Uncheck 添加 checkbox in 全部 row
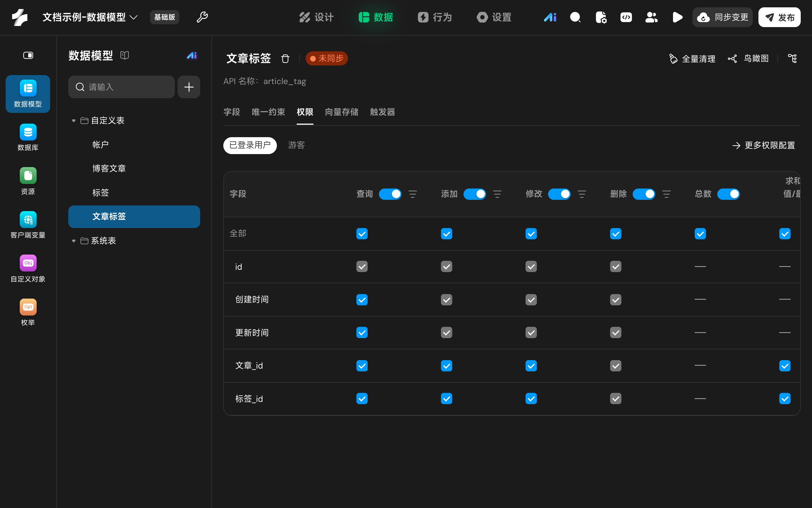Viewport: 812px width, 508px height. point(446,233)
